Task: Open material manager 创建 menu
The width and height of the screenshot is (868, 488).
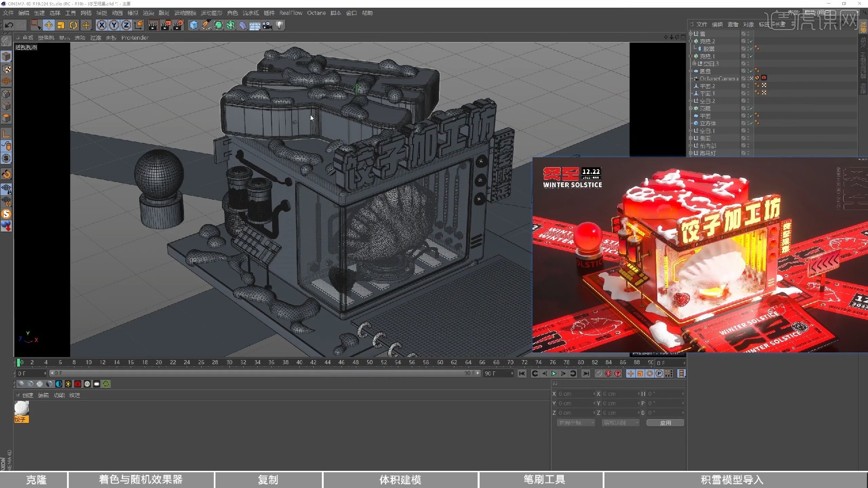Action: pos(28,395)
